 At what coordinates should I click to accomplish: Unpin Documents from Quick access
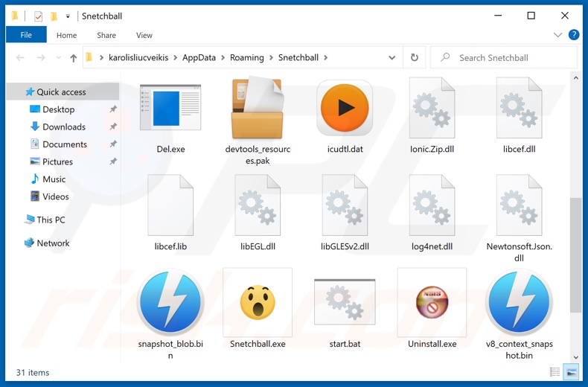click(113, 144)
